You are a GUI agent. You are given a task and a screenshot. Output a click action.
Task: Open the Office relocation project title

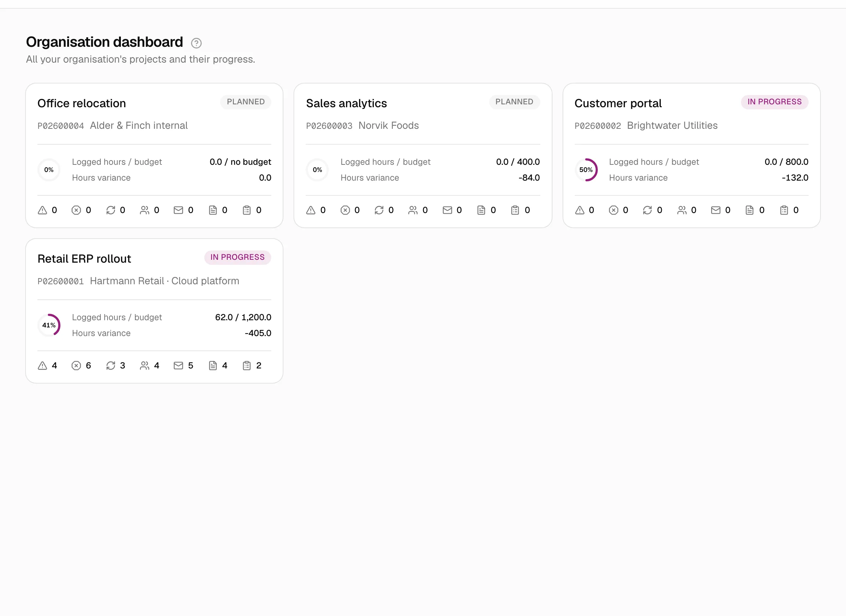[x=82, y=103]
